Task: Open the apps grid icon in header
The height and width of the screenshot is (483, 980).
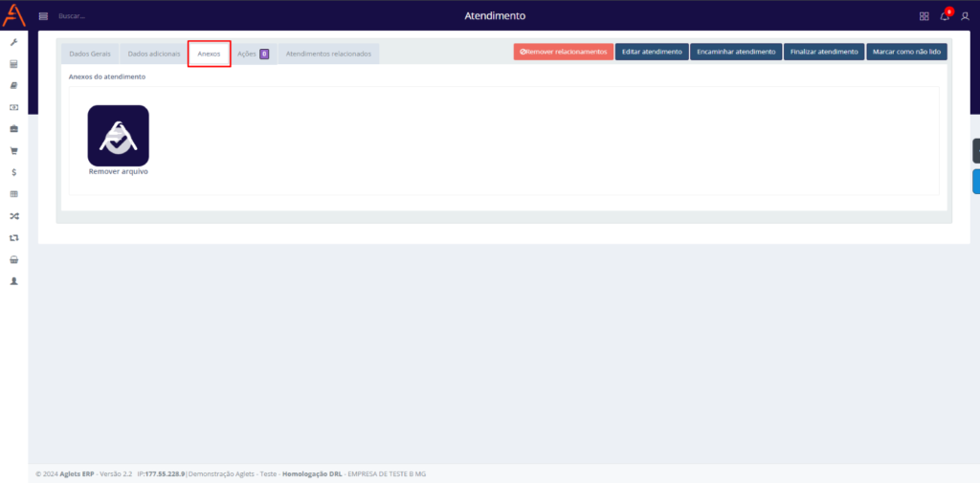Action: click(x=924, y=16)
